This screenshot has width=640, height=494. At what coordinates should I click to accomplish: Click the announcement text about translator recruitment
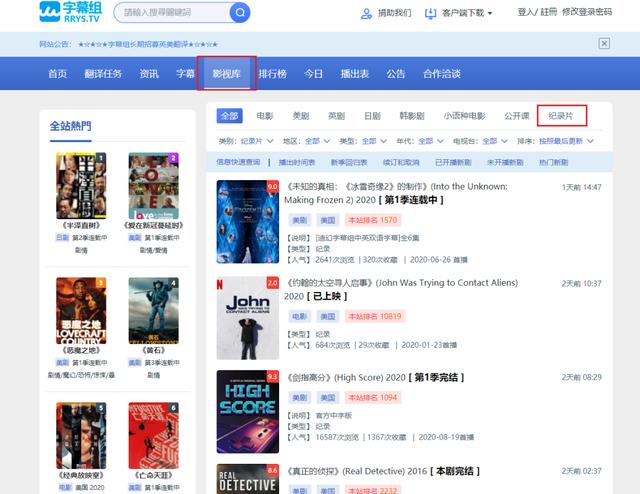148,44
